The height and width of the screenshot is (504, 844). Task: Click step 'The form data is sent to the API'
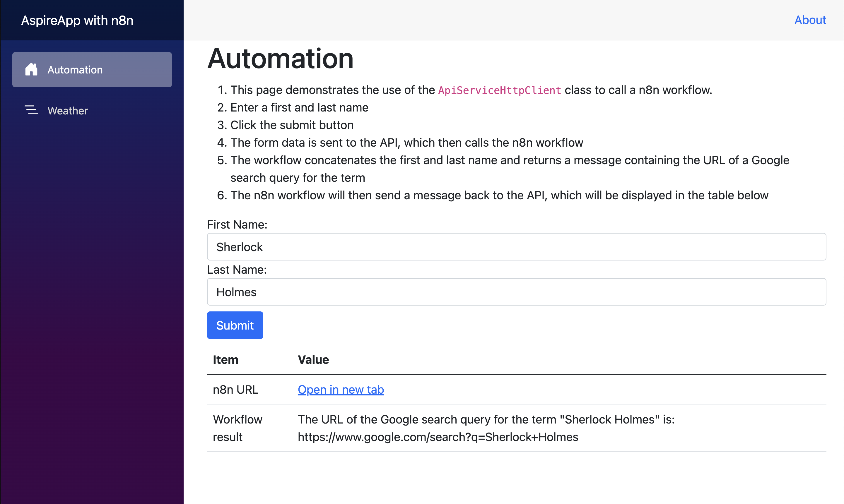[x=407, y=143]
